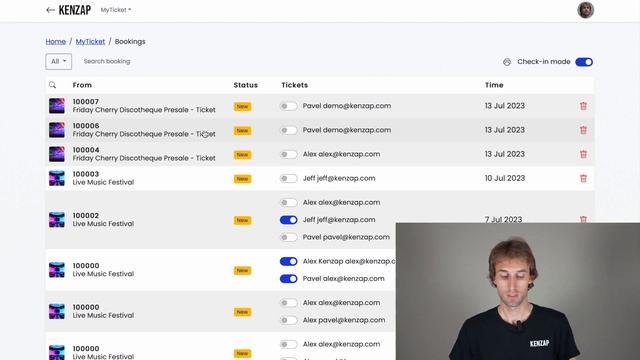Uncheck Jeff's ticket in booking 100002
The width and height of the screenshot is (640, 360).
[x=289, y=220]
